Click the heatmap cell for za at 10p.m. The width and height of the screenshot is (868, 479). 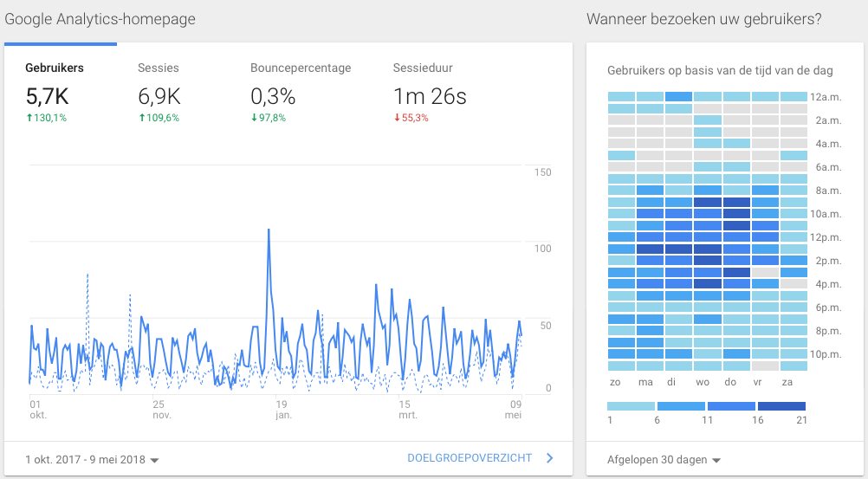(x=794, y=354)
